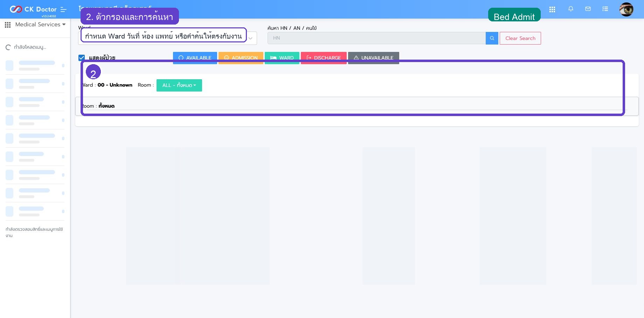Filter by AVAILABLE status button
Screen dimensions: 644x318
click(195, 58)
